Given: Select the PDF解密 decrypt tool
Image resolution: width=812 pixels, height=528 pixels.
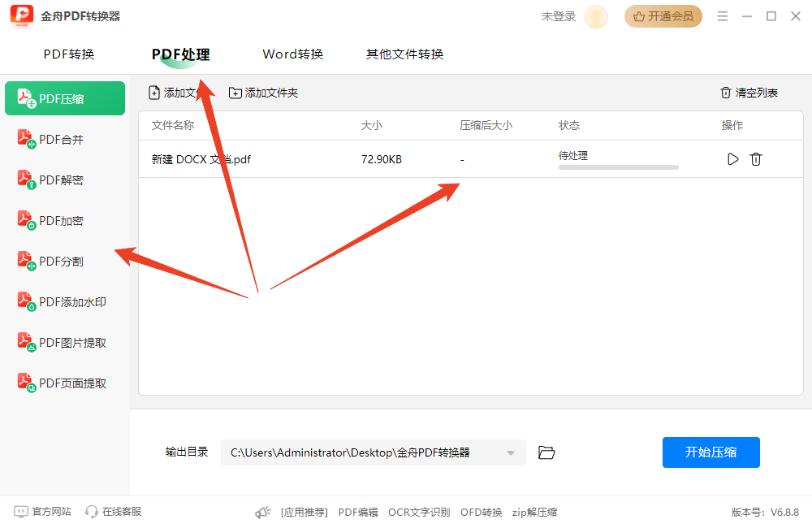Looking at the screenshot, I should 62,180.
